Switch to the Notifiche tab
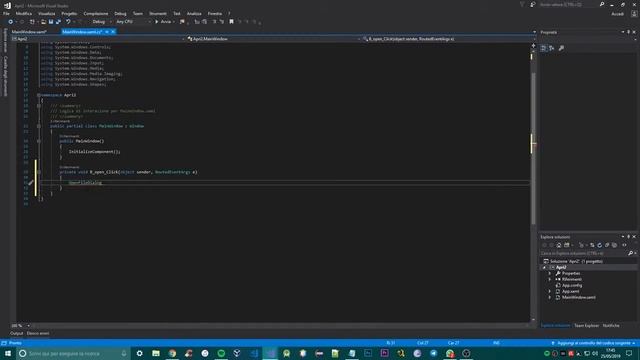This screenshot has width=640, height=360. pos(611,326)
